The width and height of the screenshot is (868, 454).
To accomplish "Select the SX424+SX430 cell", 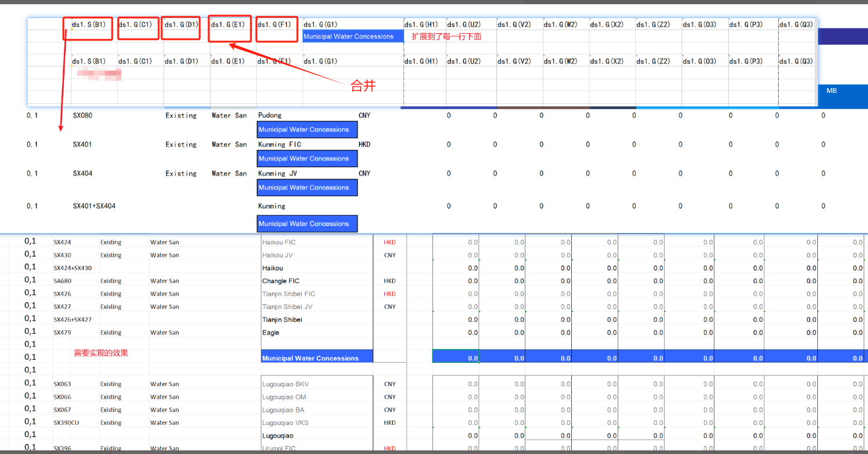I will click(x=72, y=268).
